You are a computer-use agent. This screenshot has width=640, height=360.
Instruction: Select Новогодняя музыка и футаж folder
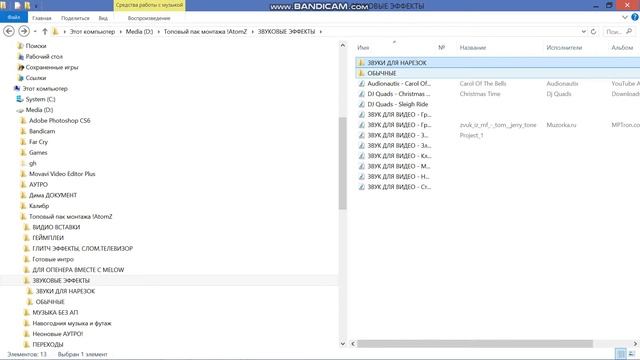pyautogui.click(x=72, y=323)
